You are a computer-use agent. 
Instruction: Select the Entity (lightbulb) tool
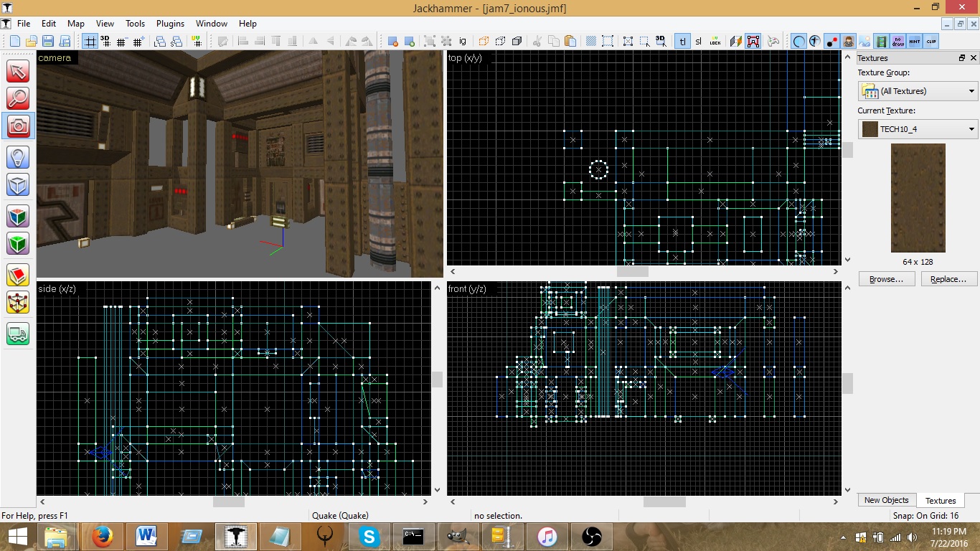click(18, 157)
